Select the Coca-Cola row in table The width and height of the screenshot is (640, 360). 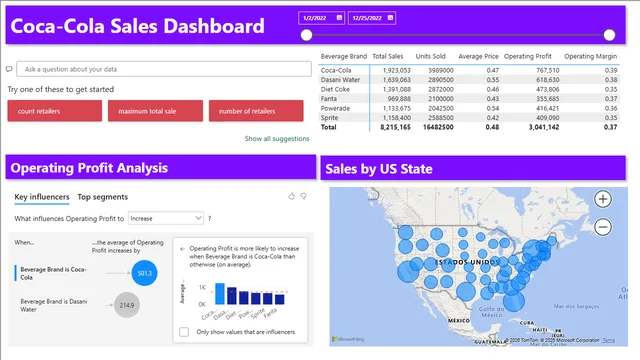click(x=469, y=70)
